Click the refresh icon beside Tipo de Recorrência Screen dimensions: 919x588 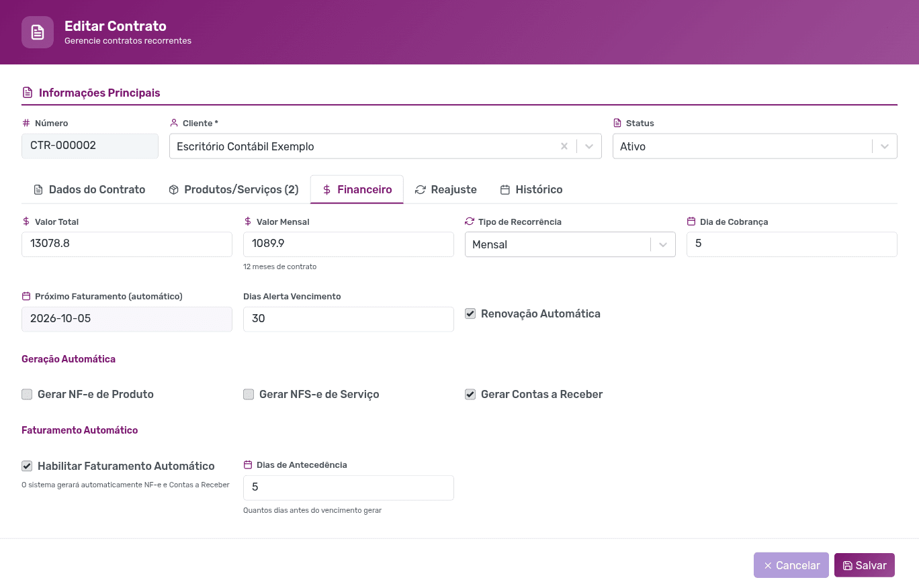pyautogui.click(x=470, y=222)
